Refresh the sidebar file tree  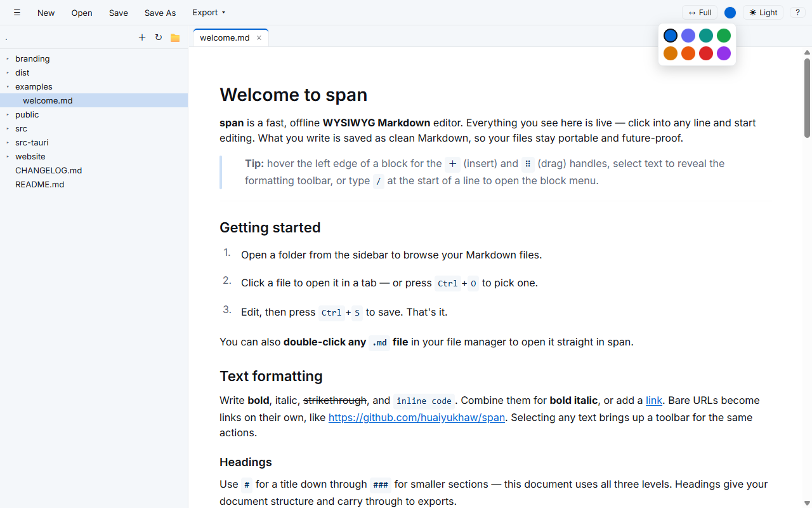pyautogui.click(x=159, y=37)
